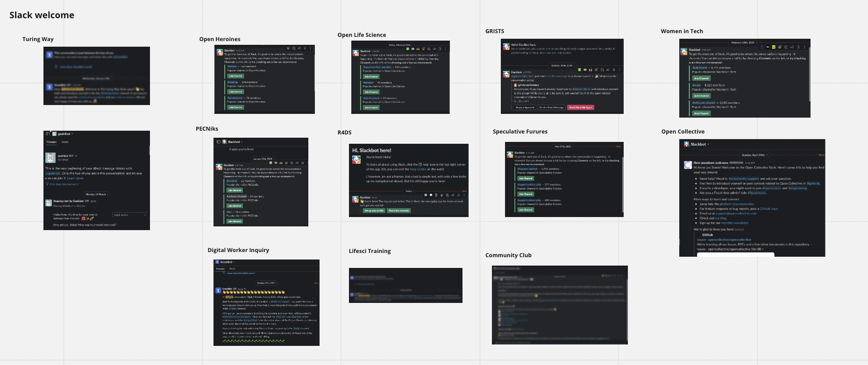Open #community-support link in Open Collective screenshot

[744, 179]
